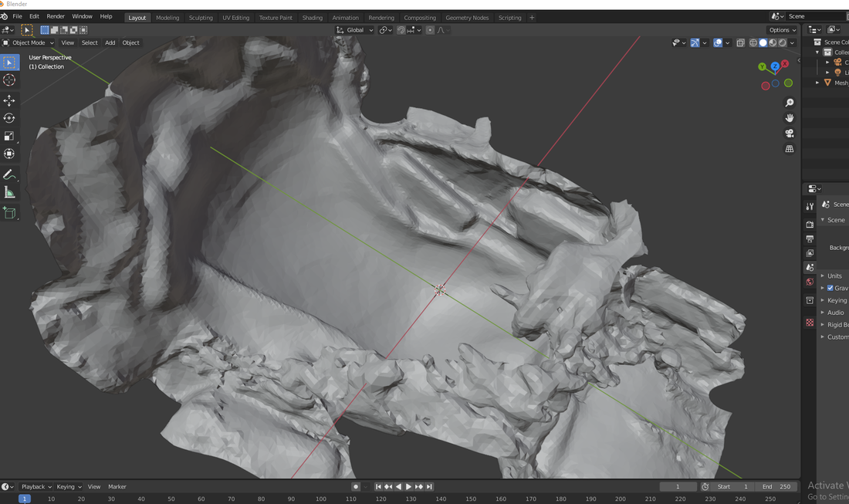Toggle show overlays button
849x504 pixels.
(718, 42)
